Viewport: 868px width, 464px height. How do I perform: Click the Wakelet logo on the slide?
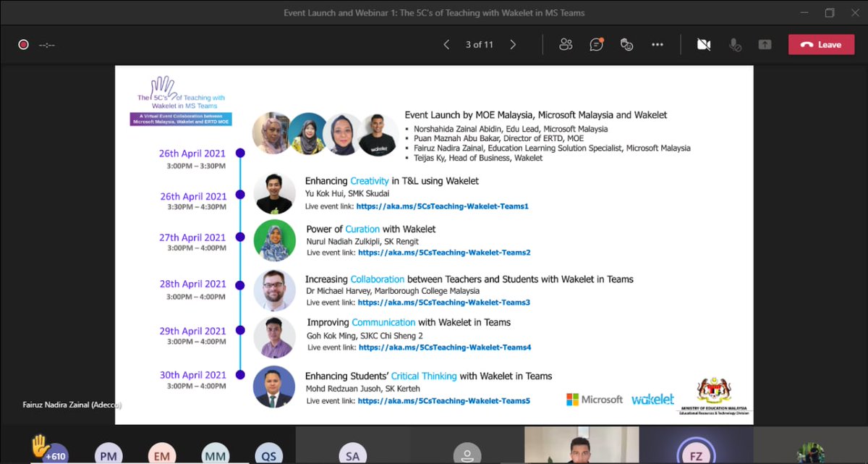point(652,399)
